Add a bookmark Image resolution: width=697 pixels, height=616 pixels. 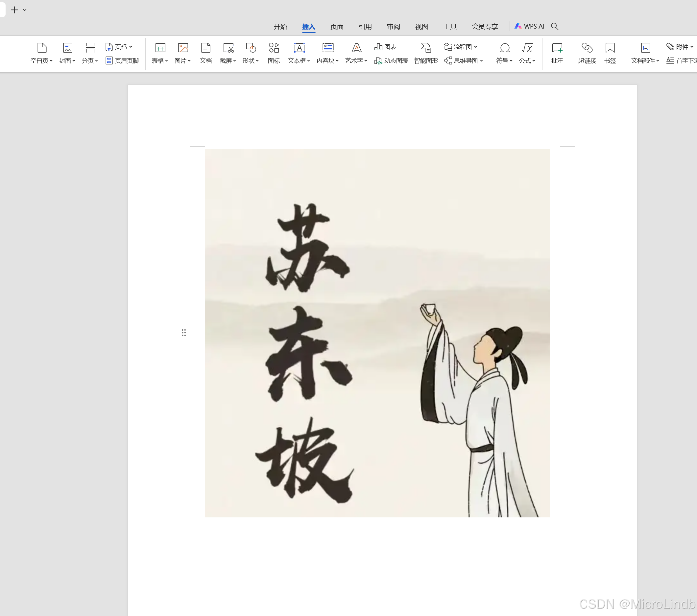pyautogui.click(x=610, y=48)
